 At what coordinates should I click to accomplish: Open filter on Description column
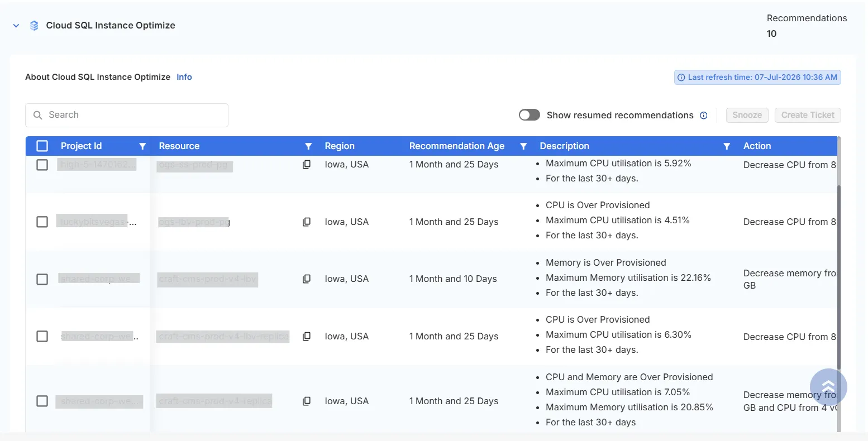pyautogui.click(x=727, y=146)
